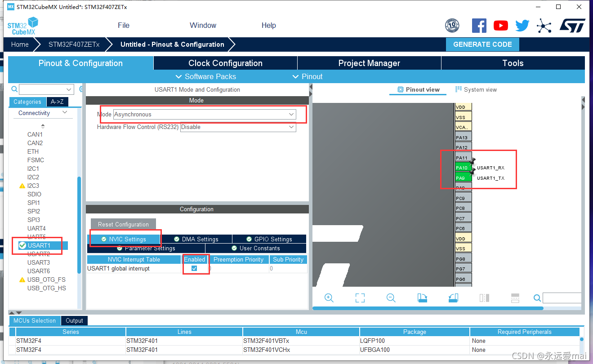Switch to System view
This screenshot has width=593, height=364.
coord(476,89)
